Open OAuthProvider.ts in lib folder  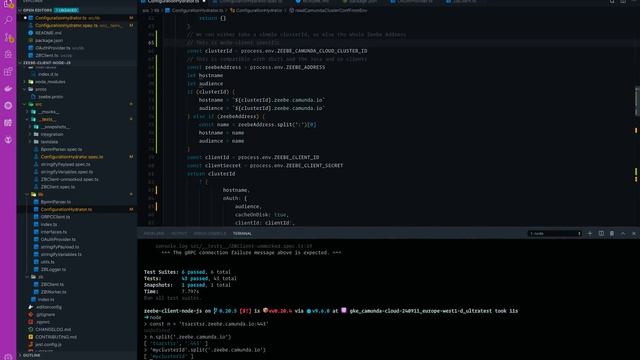tap(58, 239)
